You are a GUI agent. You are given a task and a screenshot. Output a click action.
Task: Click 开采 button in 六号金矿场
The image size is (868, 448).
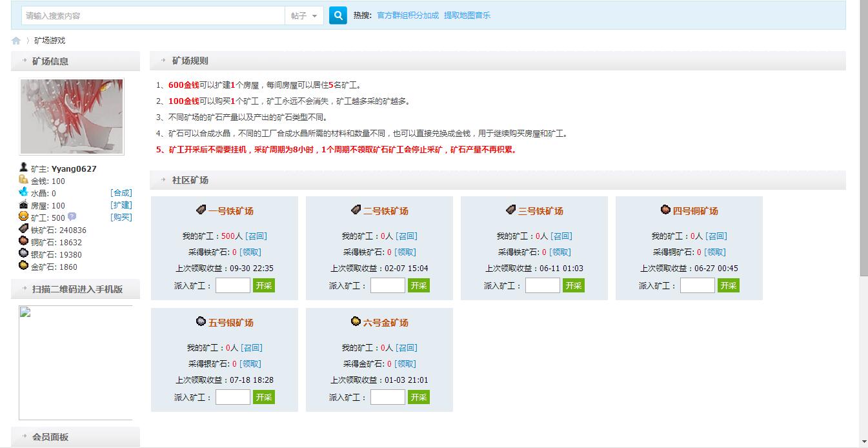pyautogui.click(x=419, y=396)
